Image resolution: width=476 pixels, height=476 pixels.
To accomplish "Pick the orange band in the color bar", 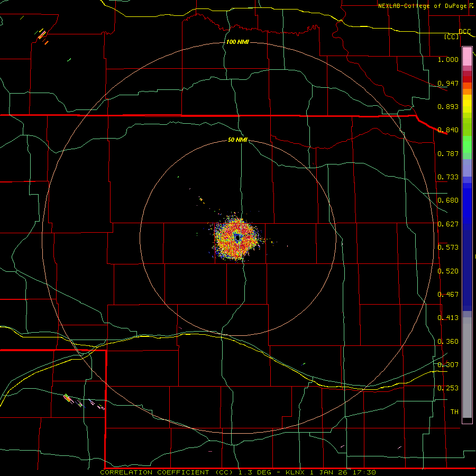I will (467, 91).
